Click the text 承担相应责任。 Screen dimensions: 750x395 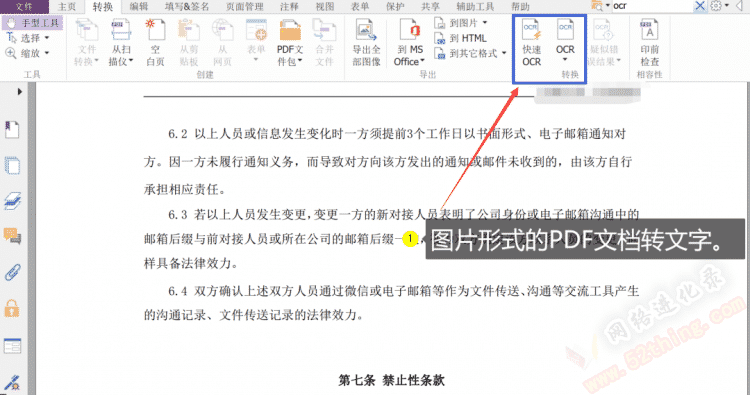coord(185,189)
